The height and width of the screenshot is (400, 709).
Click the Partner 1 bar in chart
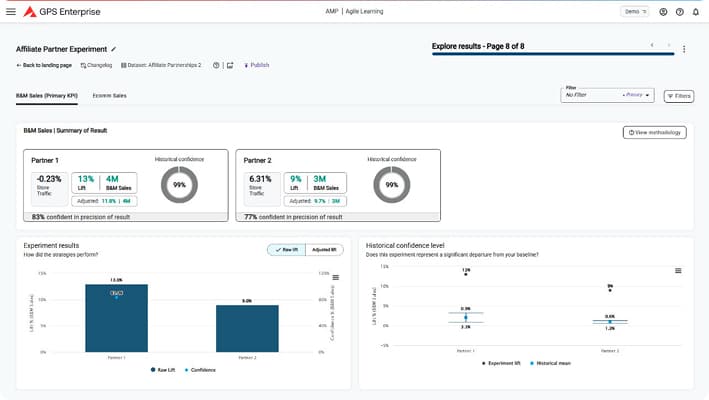coord(116,320)
